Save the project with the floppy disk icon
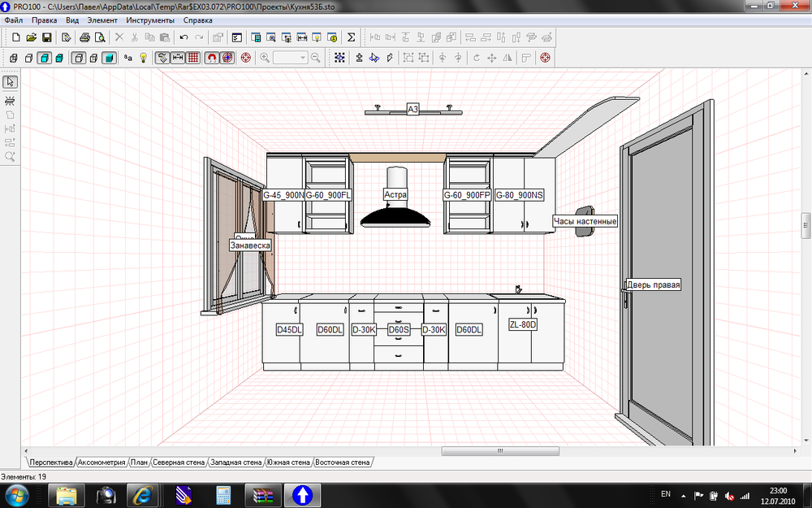This screenshot has height=508, width=812. [x=47, y=37]
